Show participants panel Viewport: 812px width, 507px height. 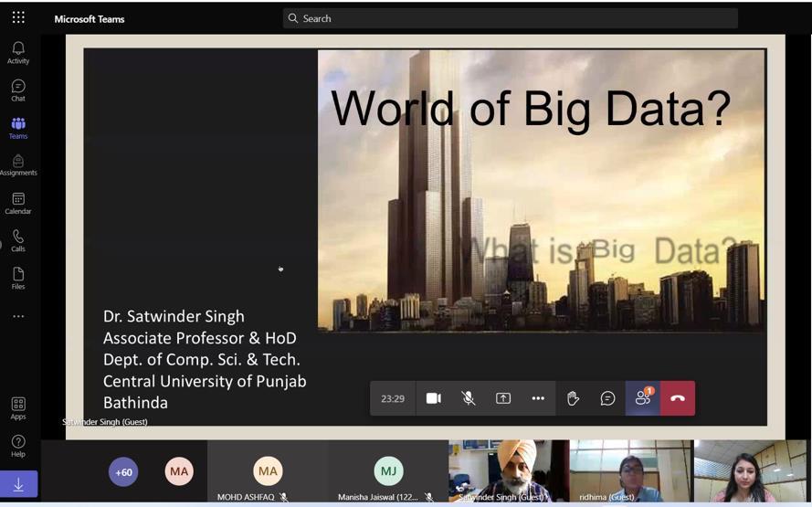point(643,398)
